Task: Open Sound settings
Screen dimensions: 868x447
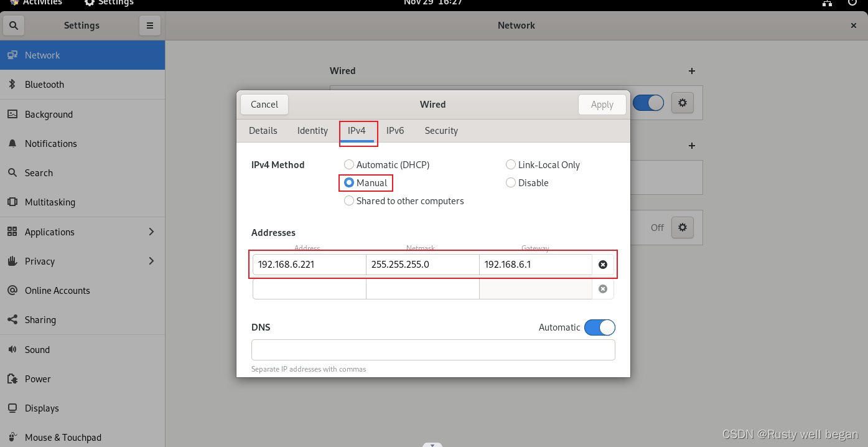Action: click(x=82, y=350)
